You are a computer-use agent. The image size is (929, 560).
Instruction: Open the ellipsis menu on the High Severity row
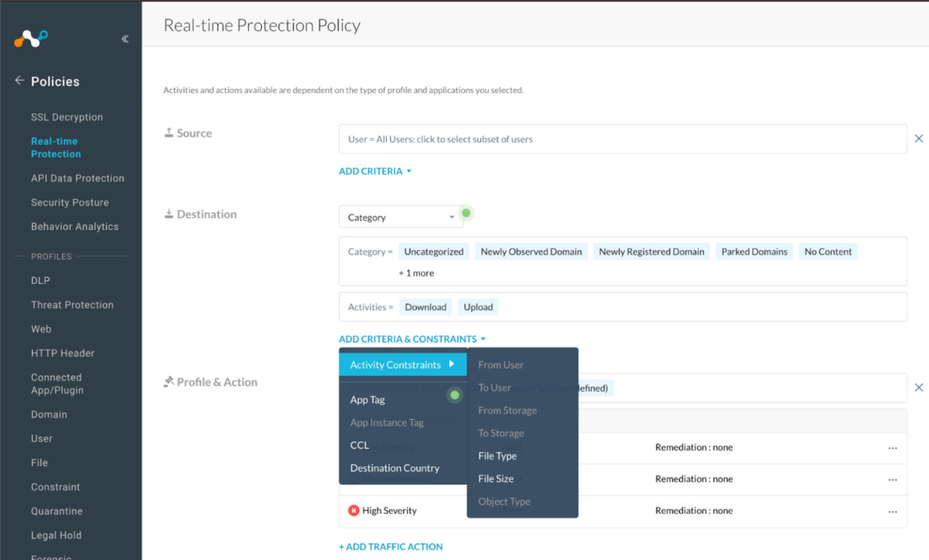coord(893,512)
